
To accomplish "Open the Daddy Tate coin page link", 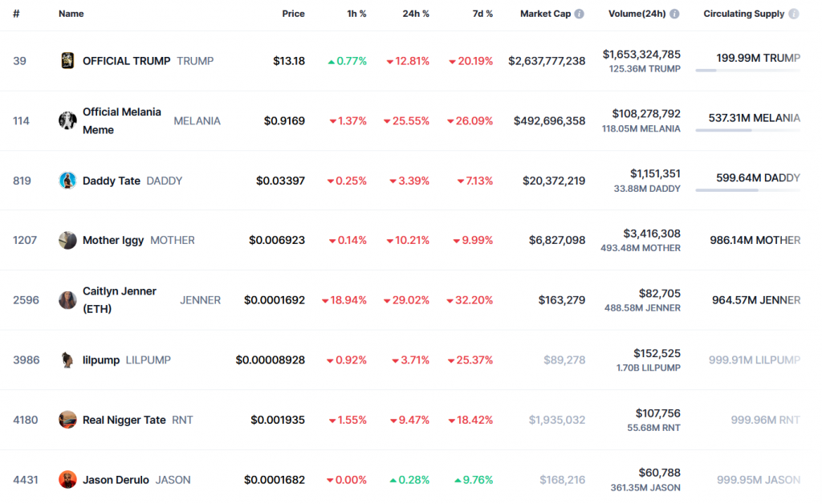I will pyautogui.click(x=111, y=181).
